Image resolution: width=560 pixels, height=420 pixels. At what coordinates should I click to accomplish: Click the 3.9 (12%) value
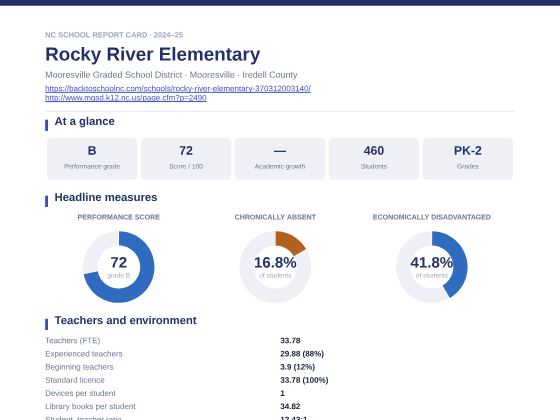click(298, 367)
